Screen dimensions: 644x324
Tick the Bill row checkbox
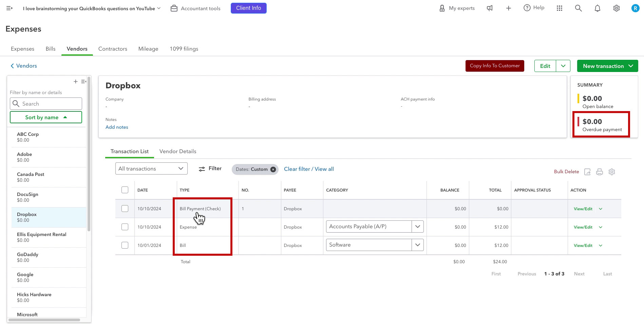125,245
